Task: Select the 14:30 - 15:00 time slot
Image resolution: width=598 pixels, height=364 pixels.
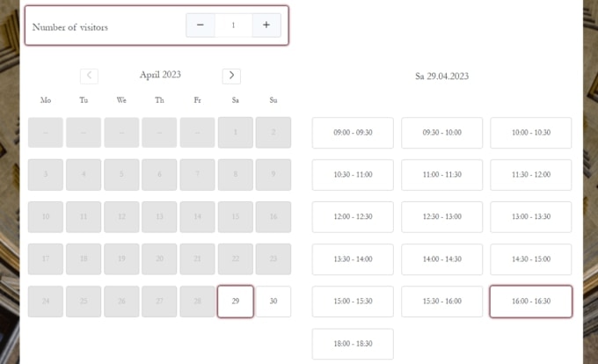Action: [x=531, y=259]
